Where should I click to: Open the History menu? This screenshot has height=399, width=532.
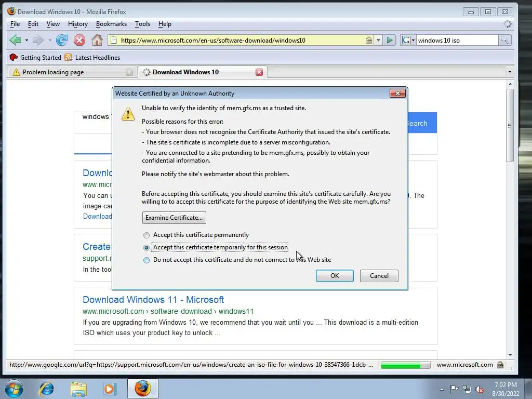(x=78, y=24)
